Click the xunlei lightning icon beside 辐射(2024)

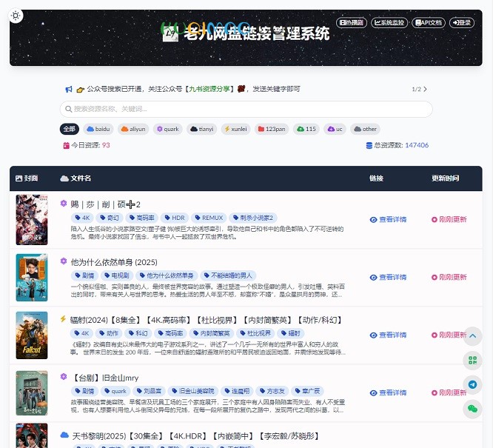pyautogui.click(x=63, y=319)
